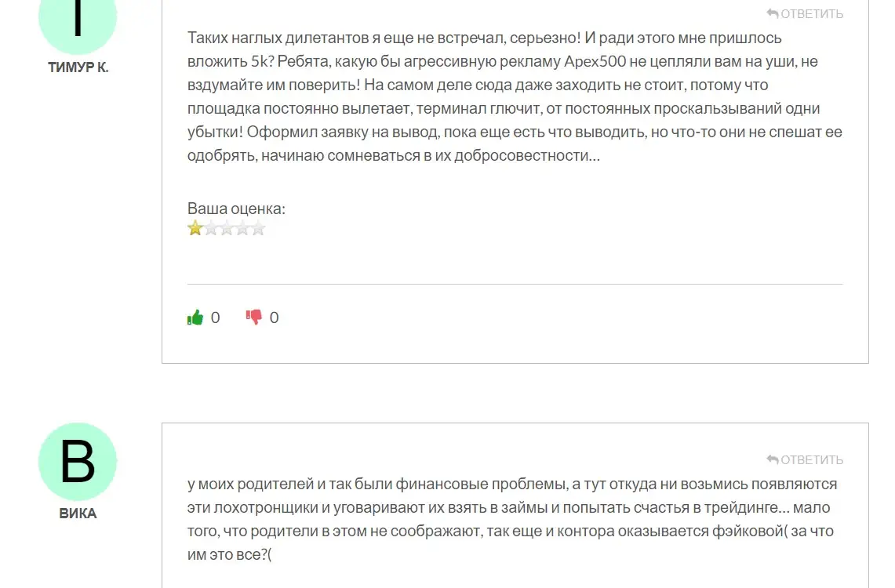Click the last line of Тимур's review

pos(394,156)
